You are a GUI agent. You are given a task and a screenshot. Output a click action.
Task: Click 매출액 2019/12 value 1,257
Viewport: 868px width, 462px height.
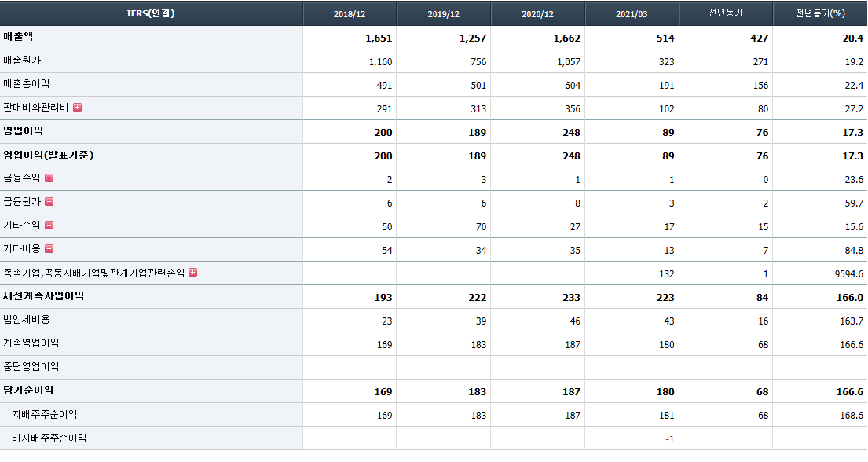point(473,38)
